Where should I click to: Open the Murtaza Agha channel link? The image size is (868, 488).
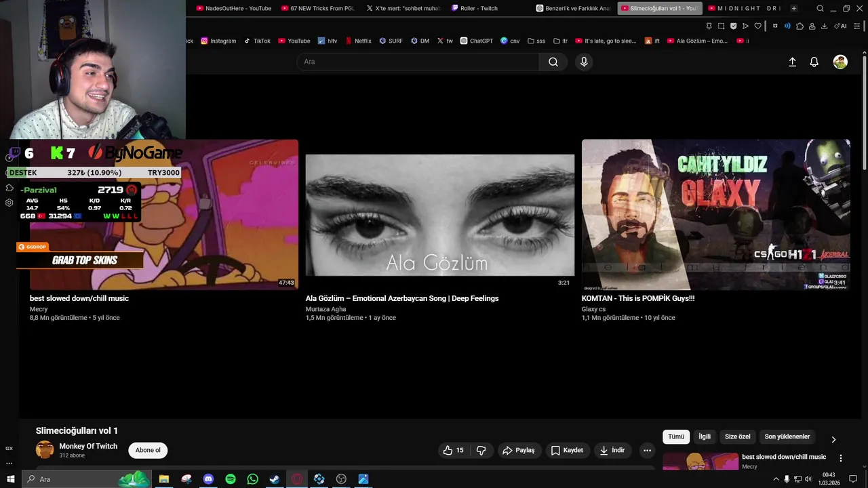[x=325, y=309]
